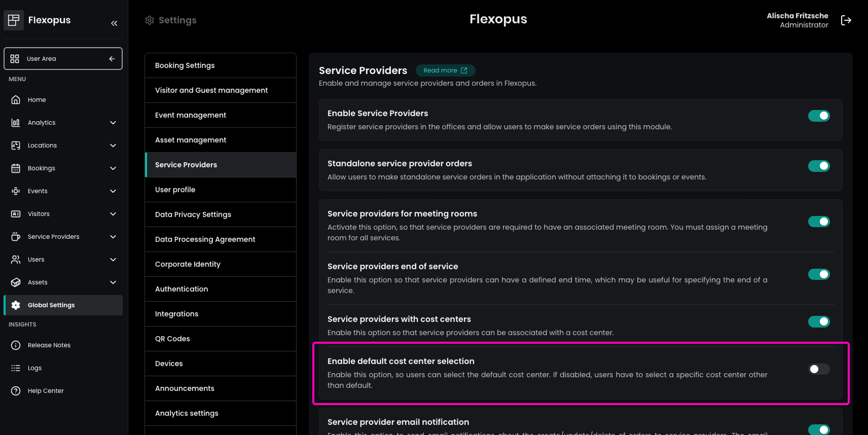Toggle off Standalone service provider orders

[x=818, y=166]
